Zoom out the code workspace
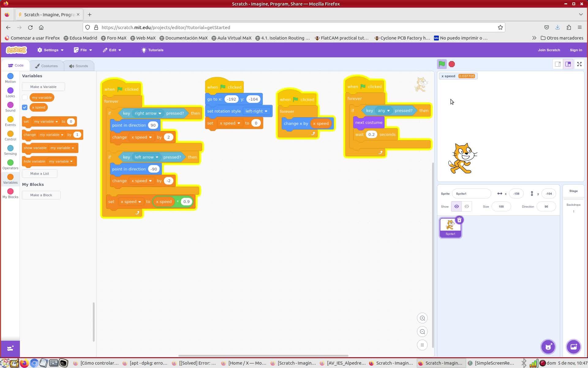The height and width of the screenshot is (368, 588). click(422, 332)
